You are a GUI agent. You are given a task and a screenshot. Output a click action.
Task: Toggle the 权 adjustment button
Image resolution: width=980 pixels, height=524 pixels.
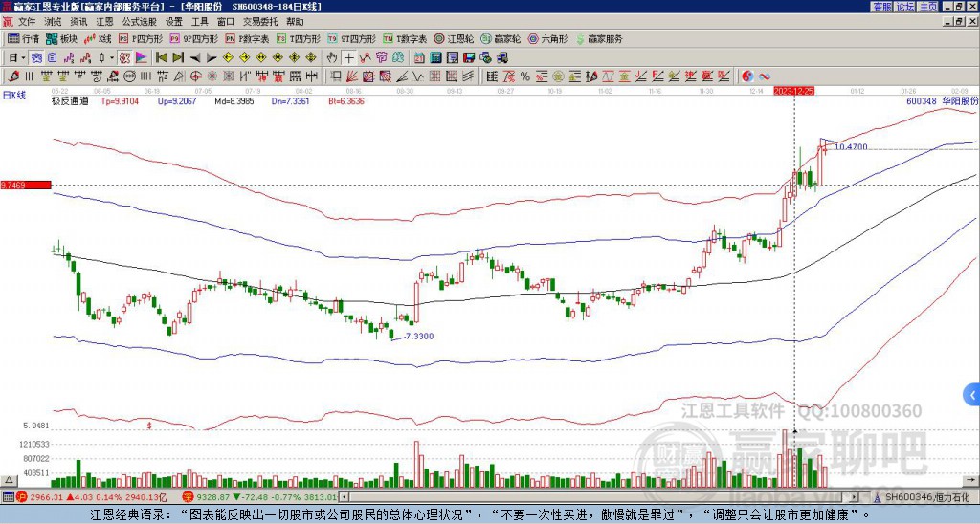click(124, 58)
